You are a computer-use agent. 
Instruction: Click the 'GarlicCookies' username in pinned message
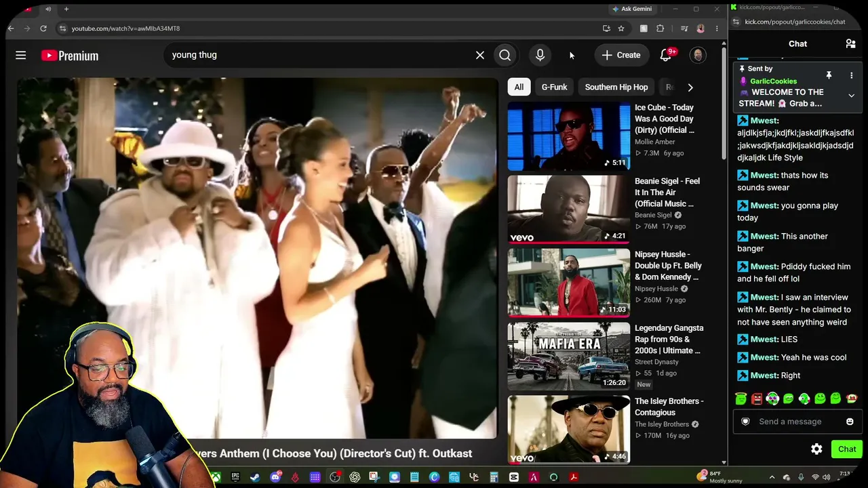click(x=773, y=81)
